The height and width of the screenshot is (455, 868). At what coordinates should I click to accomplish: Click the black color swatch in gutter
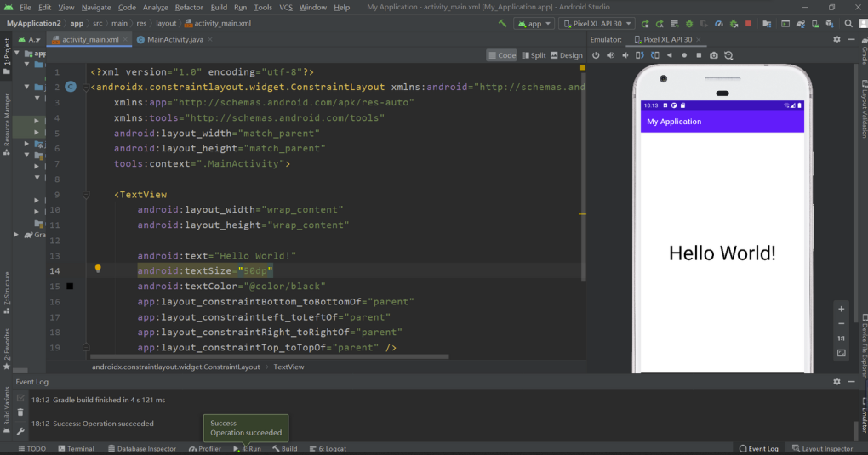click(x=70, y=287)
